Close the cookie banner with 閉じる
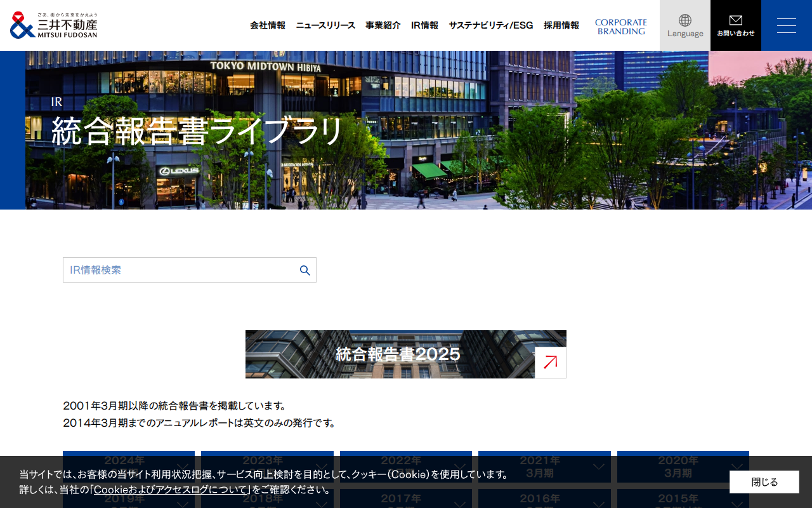The height and width of the screenshot is (508, 812). pos(764,482)
